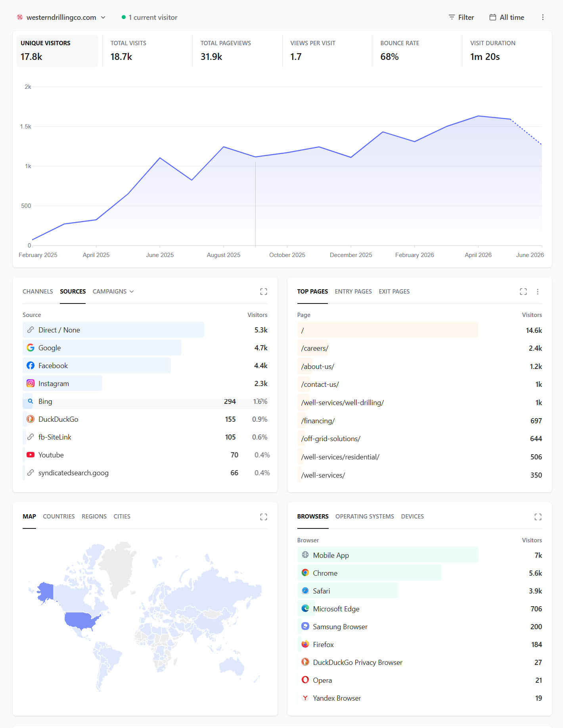Switch to the Browsers tab
This screenshot has width=563, height=728.
point(313,517)
